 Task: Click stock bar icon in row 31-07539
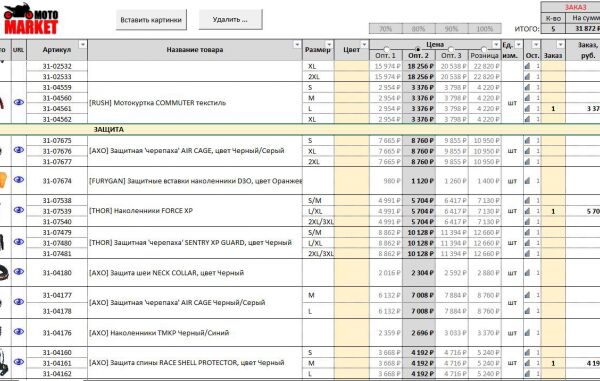(x=527, y=211)
